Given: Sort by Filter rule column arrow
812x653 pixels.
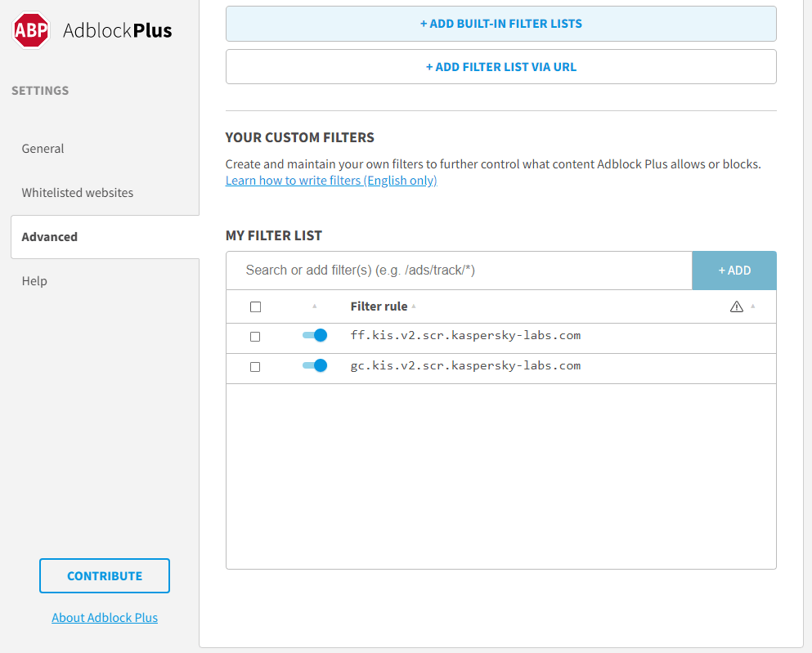Looking at the screenshot, I should click(x=414, y=306).
